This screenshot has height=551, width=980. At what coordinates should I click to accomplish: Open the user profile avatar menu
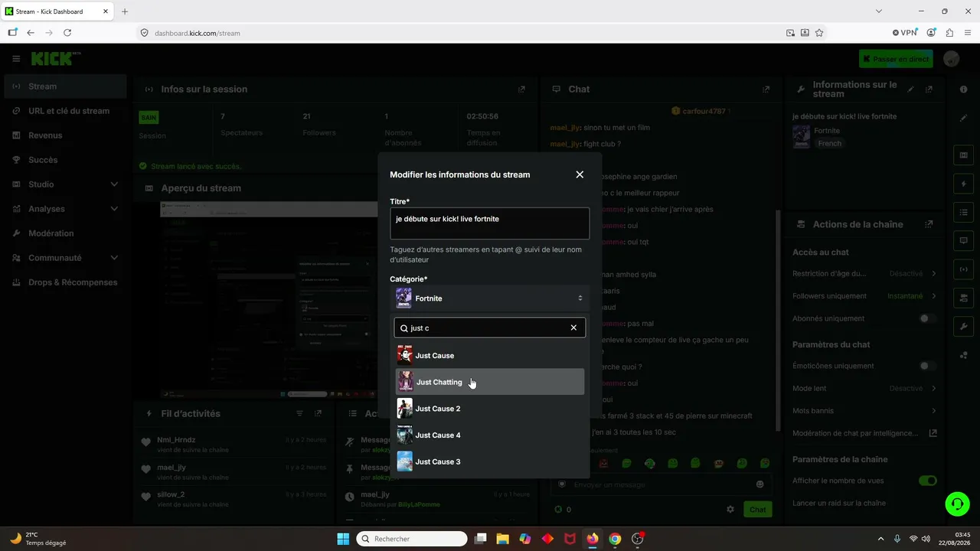tap(952, 59)
